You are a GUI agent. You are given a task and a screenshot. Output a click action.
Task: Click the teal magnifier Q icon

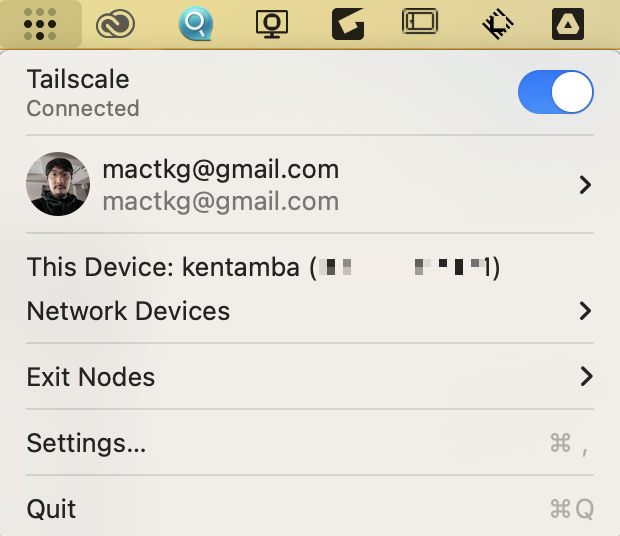click(x=195, y=24)
